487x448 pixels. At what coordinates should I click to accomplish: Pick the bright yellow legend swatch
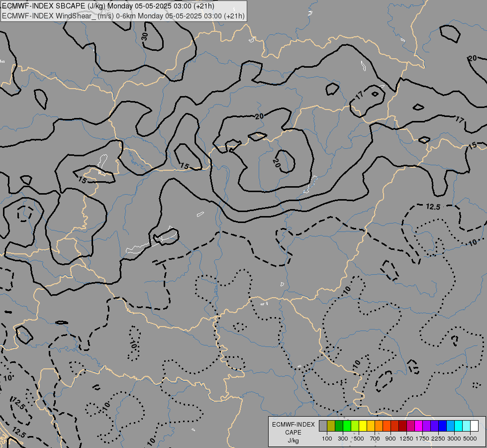(x=363, y=426)
